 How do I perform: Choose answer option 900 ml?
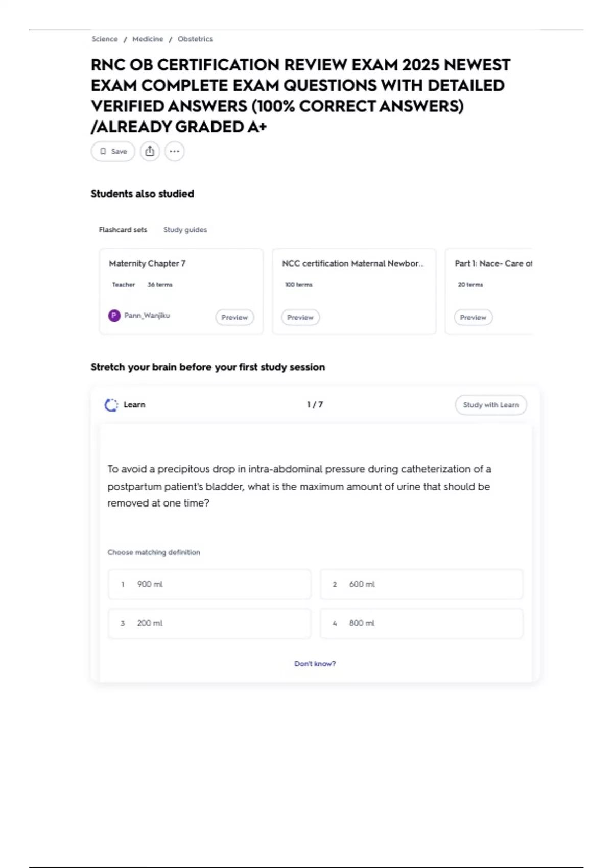click(209, 584)
